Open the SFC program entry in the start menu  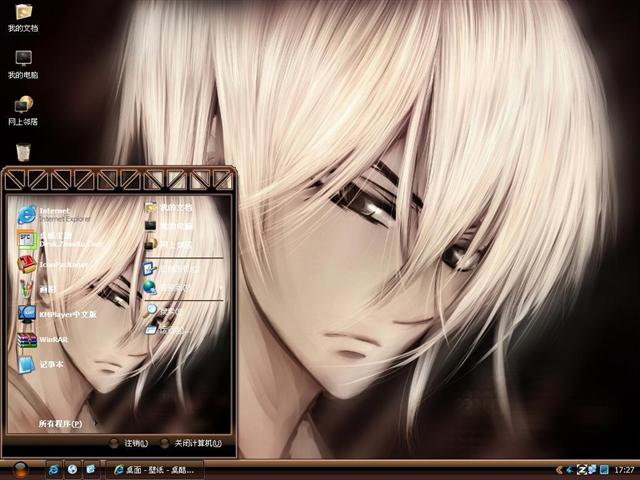[59, 239]
